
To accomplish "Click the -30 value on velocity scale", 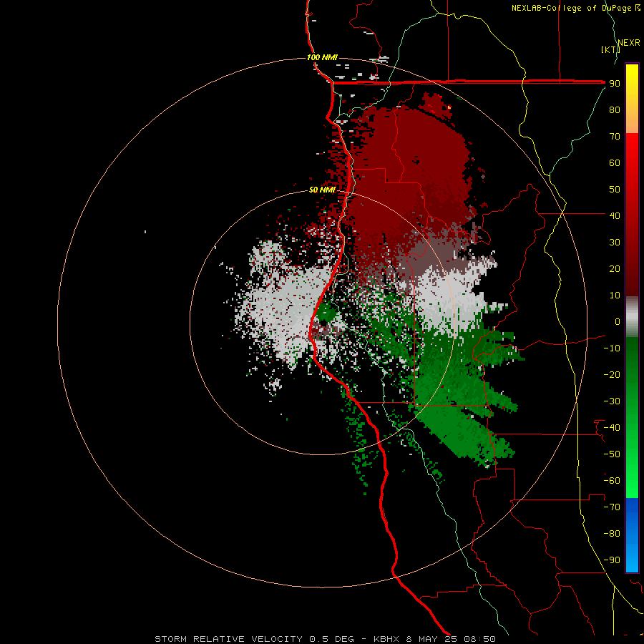I will tap(612, 401).
